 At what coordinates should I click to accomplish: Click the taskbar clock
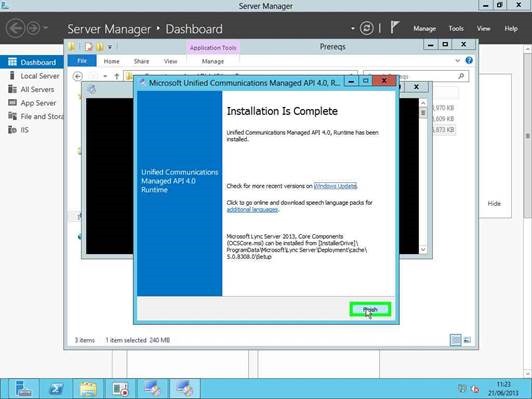504,389
